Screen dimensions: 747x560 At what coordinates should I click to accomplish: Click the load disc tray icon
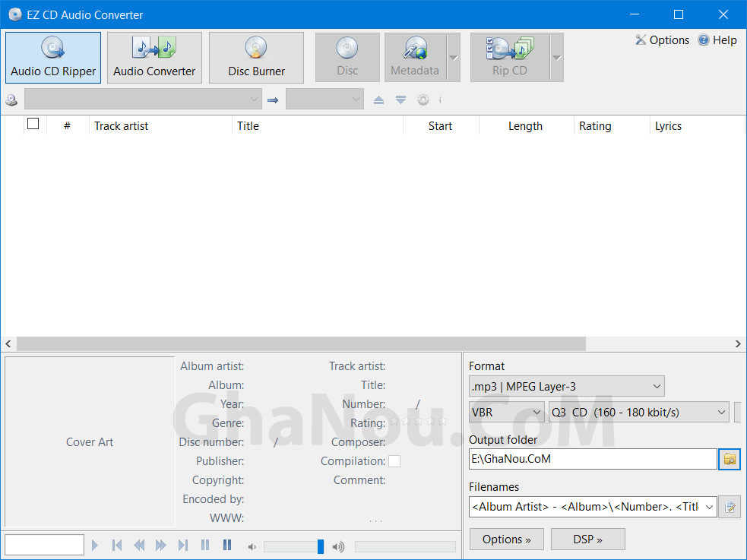400,100
